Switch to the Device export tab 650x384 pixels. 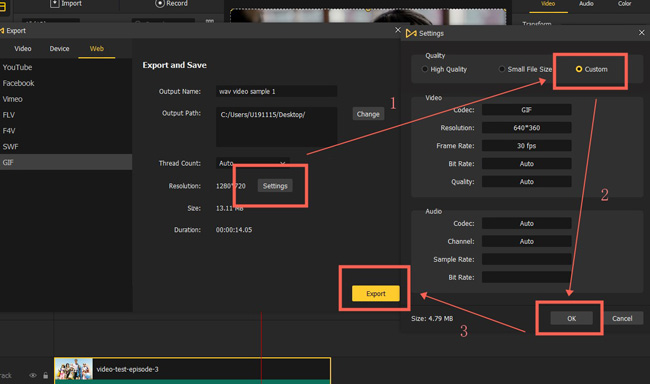coord(59,49)
